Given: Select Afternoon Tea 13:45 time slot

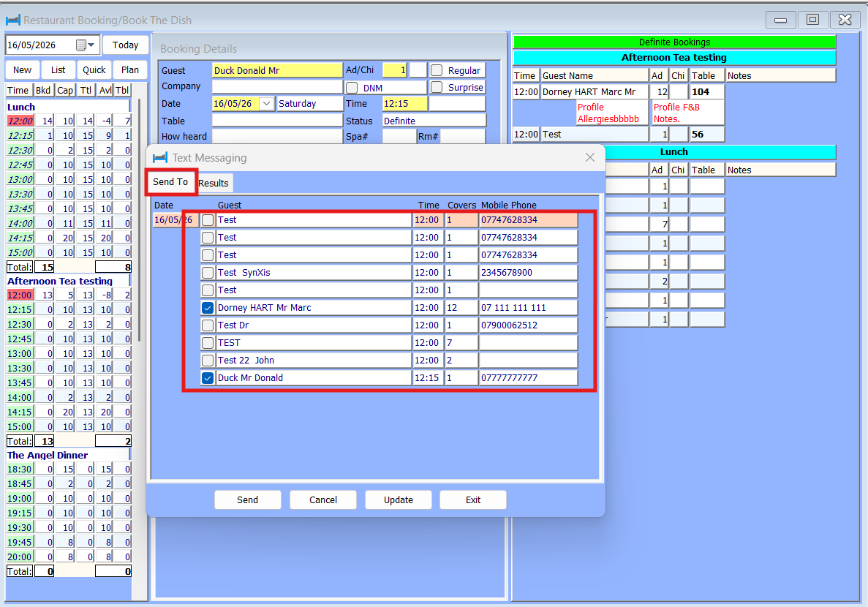Looking at the screenshot, I should 20,382.
